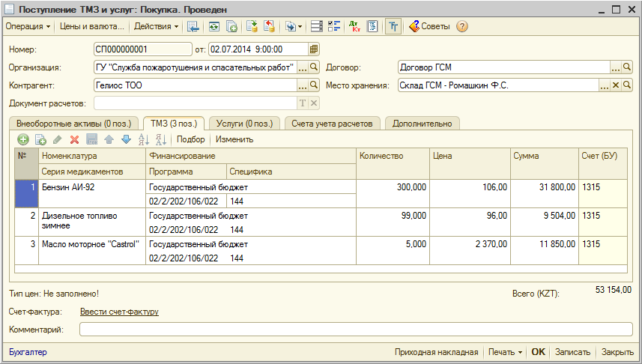Click into the Комментарий input field
This screenshot has width=642, height=364.
pos(356,329)
